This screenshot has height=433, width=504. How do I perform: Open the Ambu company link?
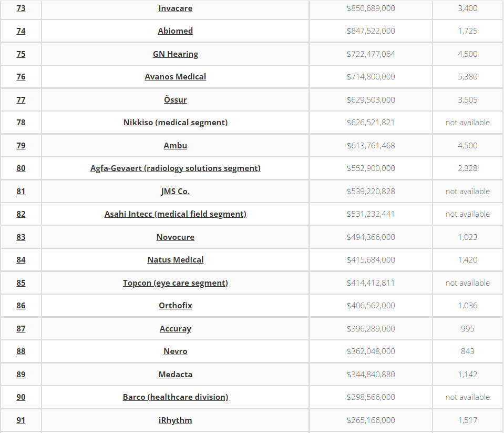click(x=175, y=145)
